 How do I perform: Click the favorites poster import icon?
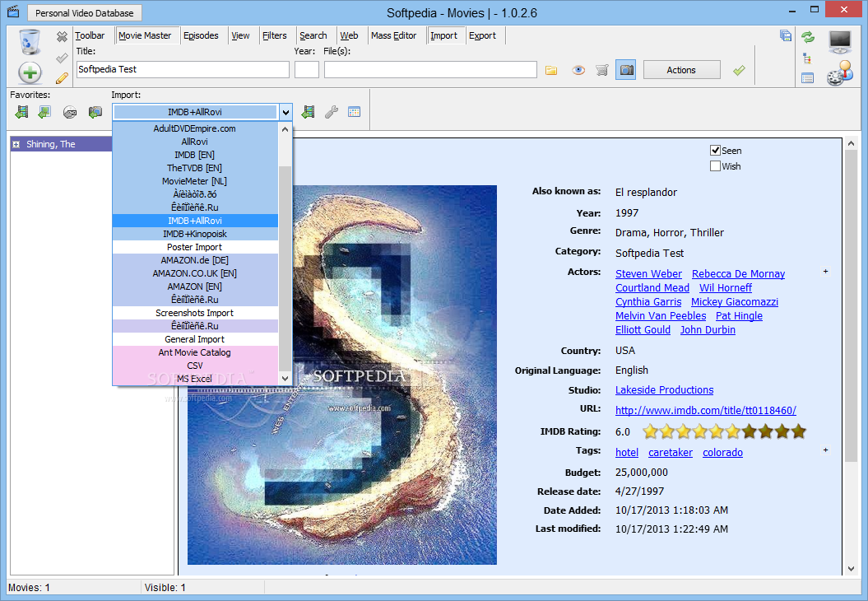44,112
